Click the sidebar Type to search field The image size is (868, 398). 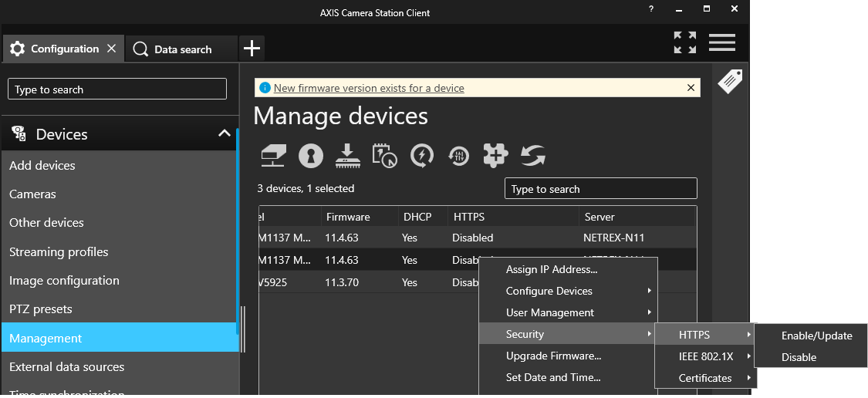click(117, 89)
